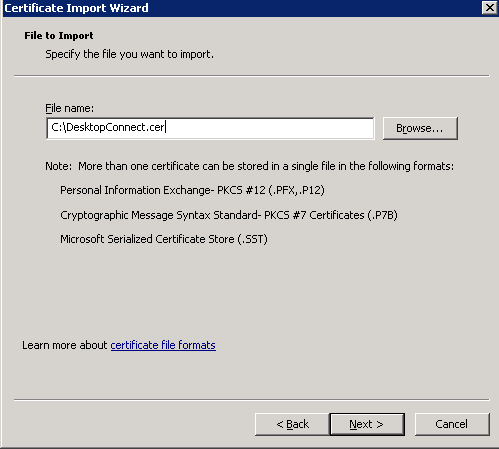Click the File to Import heading
Screen dimensions: 499x449
coord(59,36)
